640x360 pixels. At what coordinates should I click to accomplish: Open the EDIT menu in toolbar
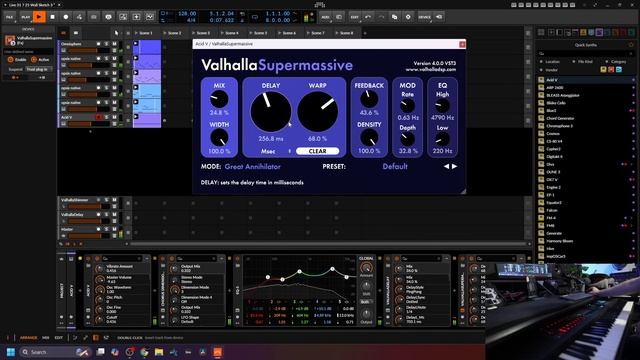click(354, 17)
